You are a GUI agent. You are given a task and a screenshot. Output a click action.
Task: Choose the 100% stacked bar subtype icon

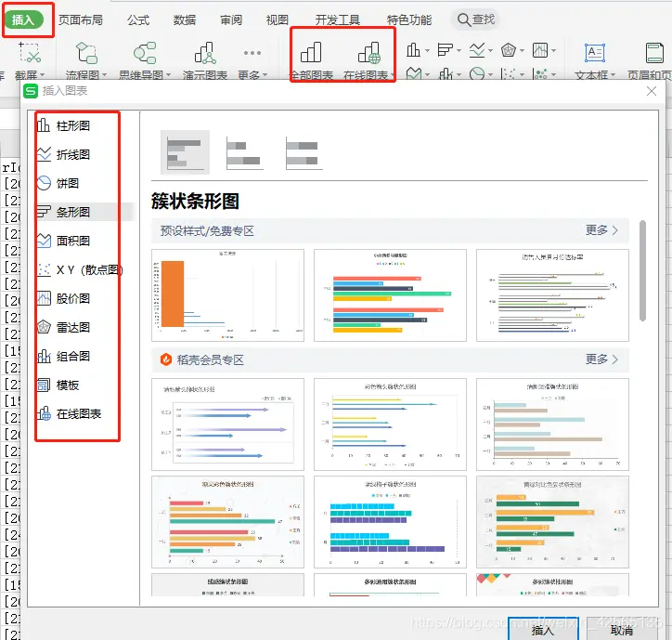click(x=303, y=152)
